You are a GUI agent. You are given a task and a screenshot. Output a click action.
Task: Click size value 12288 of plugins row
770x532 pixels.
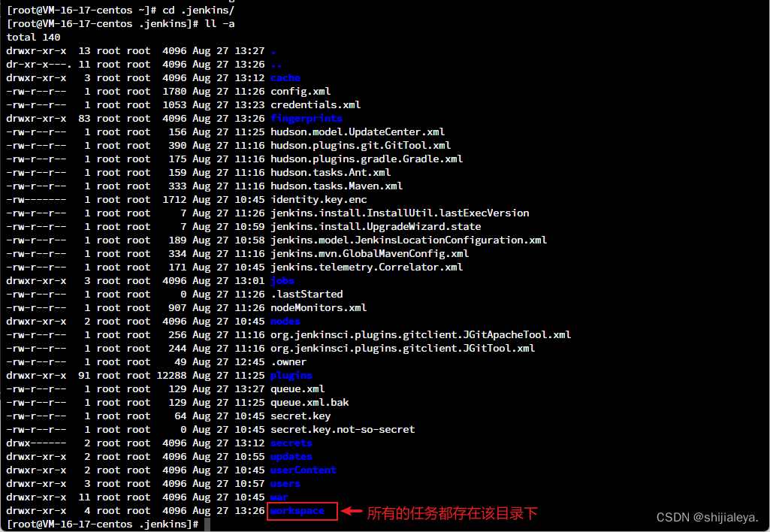click(171, 375)
